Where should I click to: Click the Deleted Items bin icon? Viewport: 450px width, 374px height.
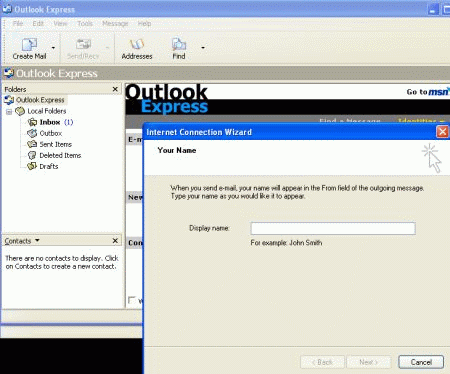[x=32, y=155]
